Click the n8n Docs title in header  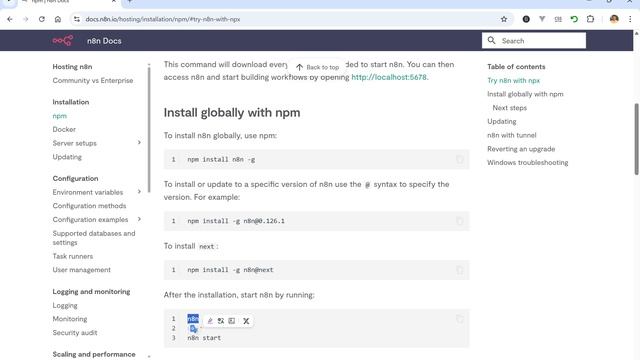[x=104, y=41]
